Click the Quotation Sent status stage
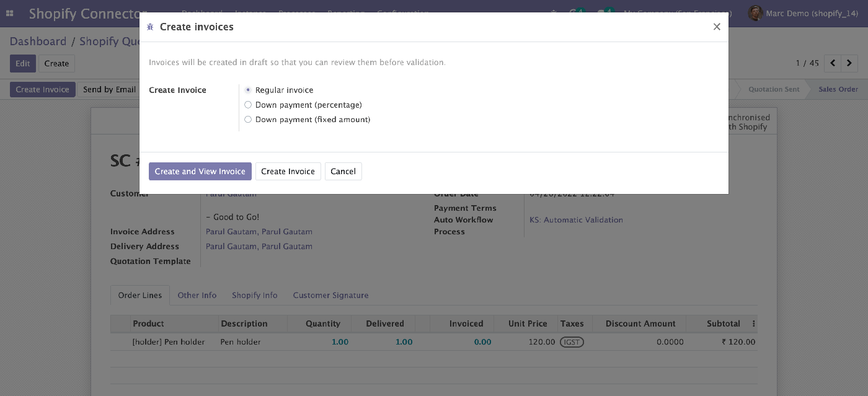 [x=774, y=89]
